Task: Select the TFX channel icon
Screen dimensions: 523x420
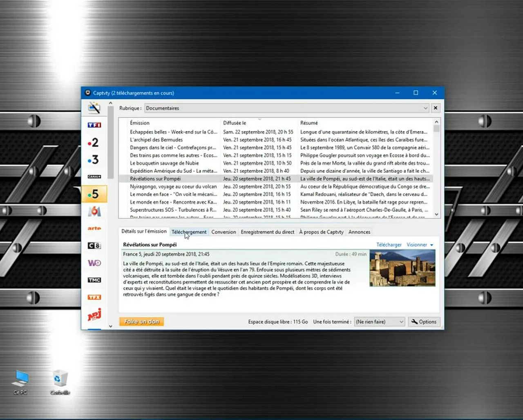Action: tap(94, 297)
